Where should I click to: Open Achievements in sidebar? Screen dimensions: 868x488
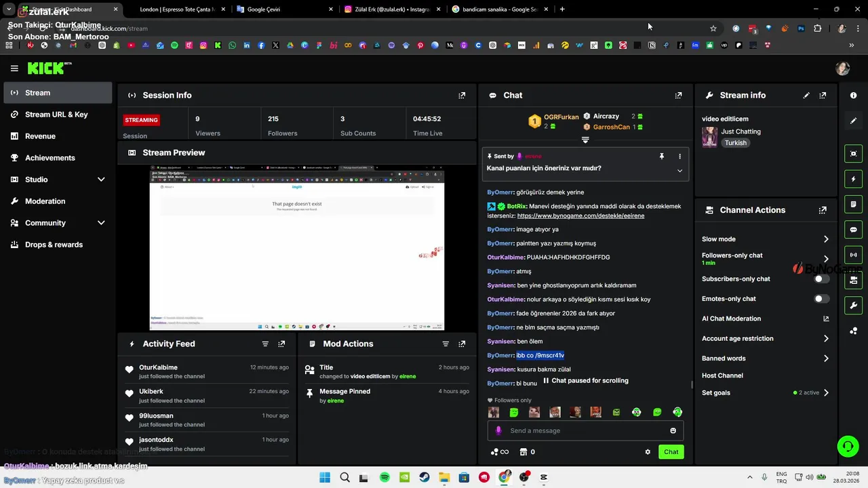pos(58,158)
